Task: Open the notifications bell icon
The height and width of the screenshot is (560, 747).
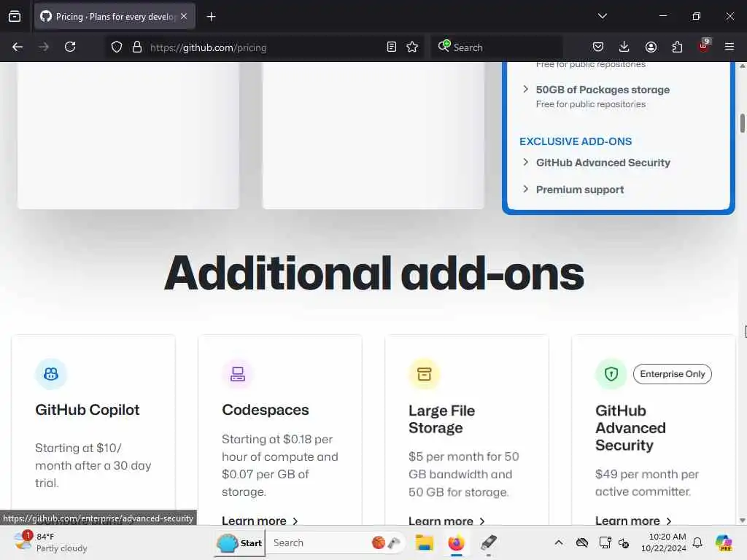Action: click(x=697, y=542)
